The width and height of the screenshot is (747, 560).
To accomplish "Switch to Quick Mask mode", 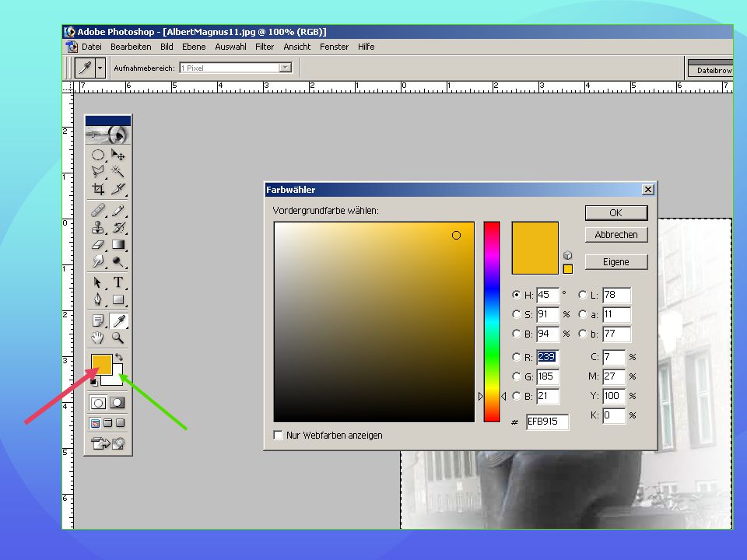I will (x=117, y=403).
